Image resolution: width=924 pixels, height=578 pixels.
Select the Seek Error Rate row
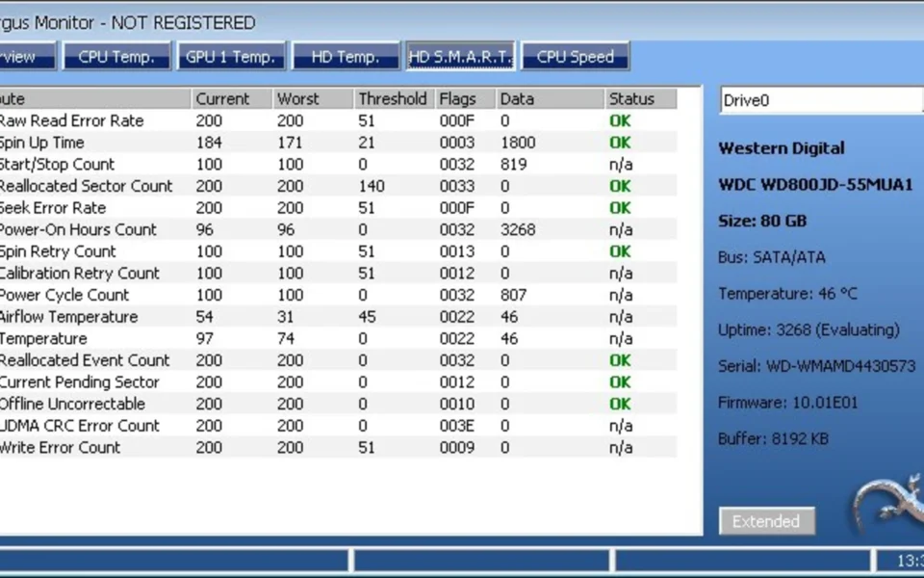pos(338,208)
